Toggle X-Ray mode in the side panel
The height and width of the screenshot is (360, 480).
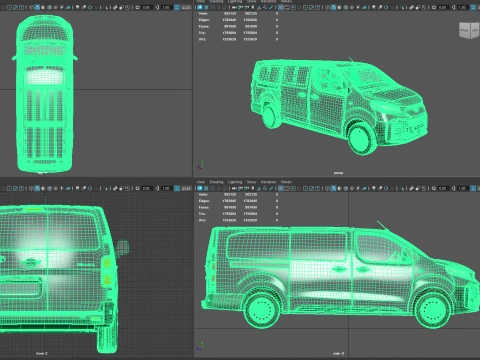pyautogui.click(x=412, y=188)
